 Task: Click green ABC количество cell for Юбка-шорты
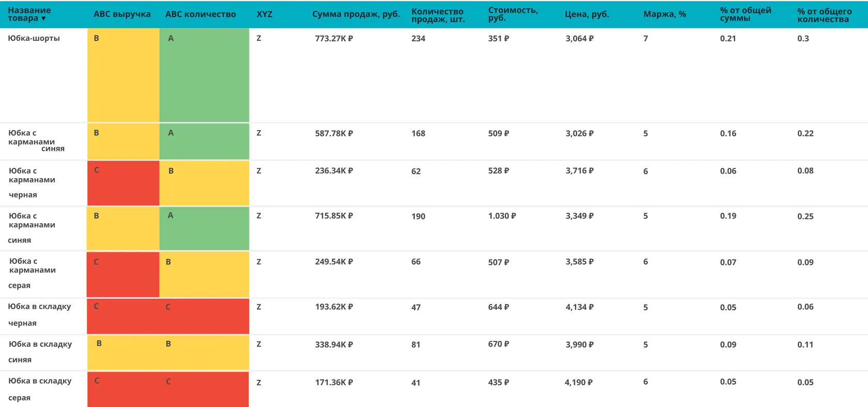click(204, 75)
